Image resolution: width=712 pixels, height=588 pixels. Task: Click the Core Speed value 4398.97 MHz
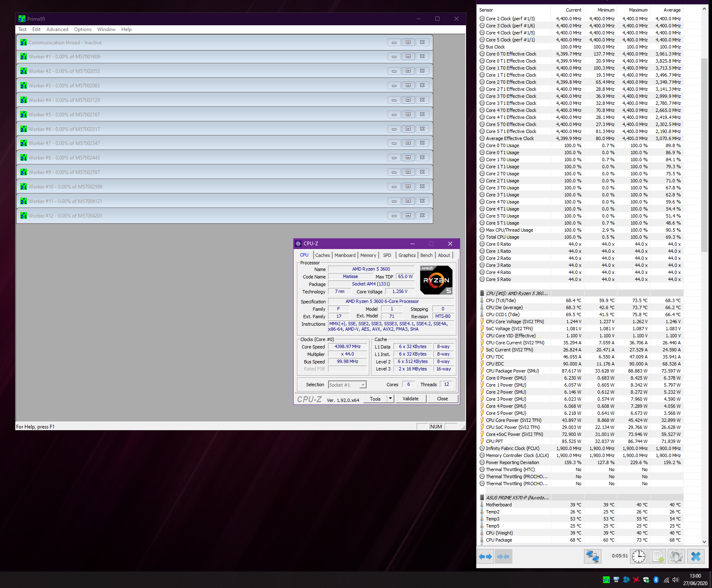coord(348,346)
